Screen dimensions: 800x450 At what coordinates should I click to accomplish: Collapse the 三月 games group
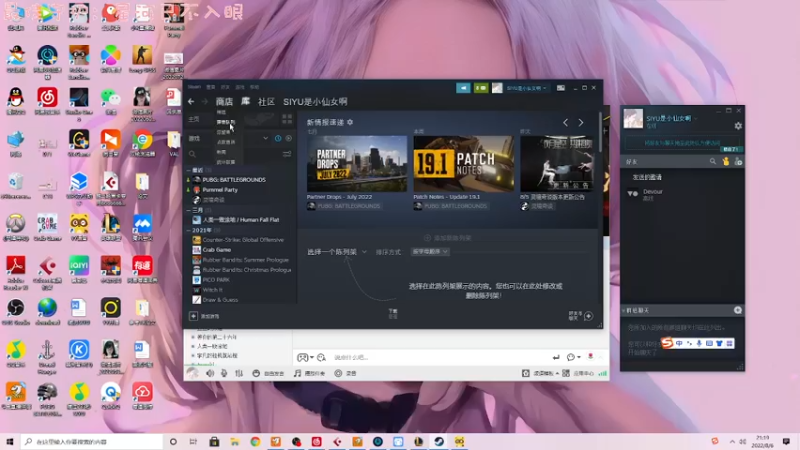pos(188,210)
